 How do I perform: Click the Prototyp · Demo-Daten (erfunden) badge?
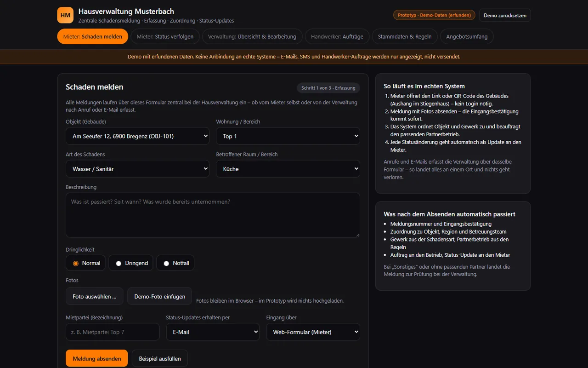click(x=434, y=15)
